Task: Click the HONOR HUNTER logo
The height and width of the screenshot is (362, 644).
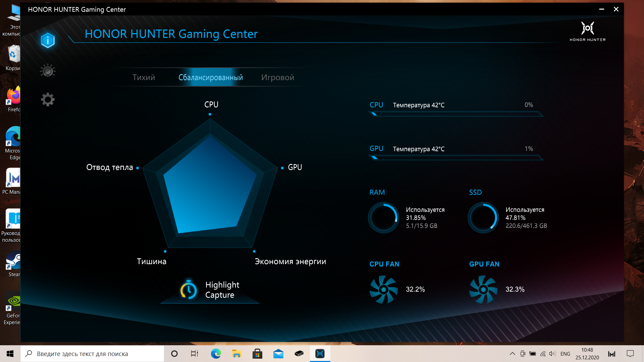Action: click(588, 32)
